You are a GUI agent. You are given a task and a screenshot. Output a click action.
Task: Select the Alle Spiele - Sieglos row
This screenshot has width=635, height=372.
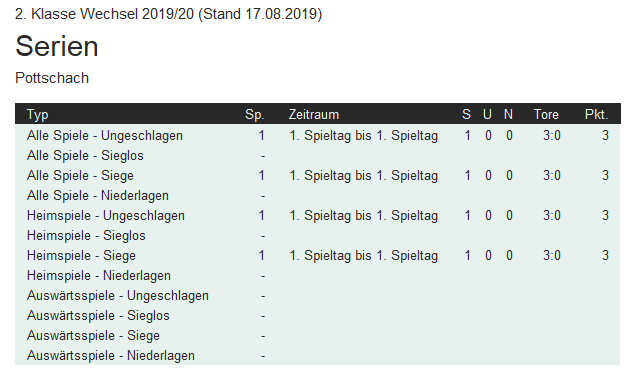[318, 155]
